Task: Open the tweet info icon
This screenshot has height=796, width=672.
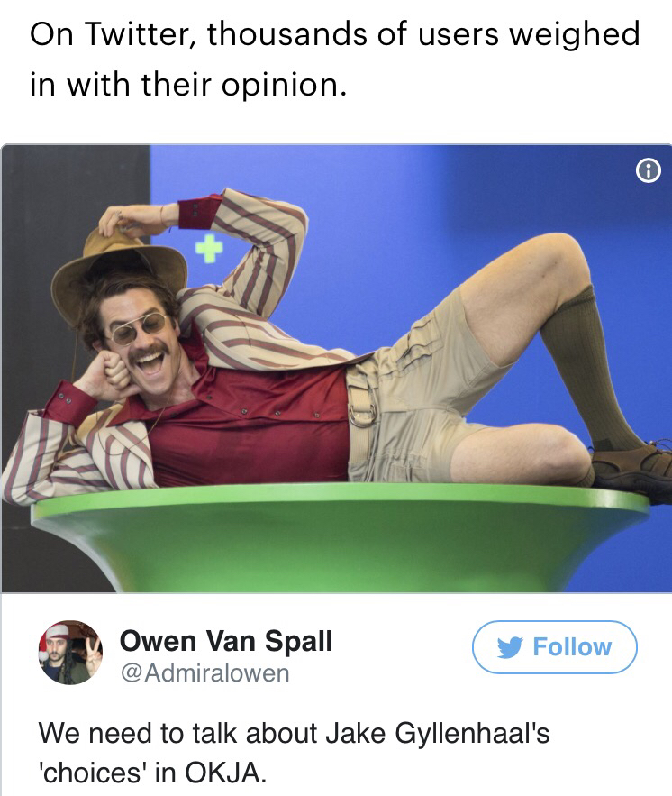Action: [x=649, y=170]
